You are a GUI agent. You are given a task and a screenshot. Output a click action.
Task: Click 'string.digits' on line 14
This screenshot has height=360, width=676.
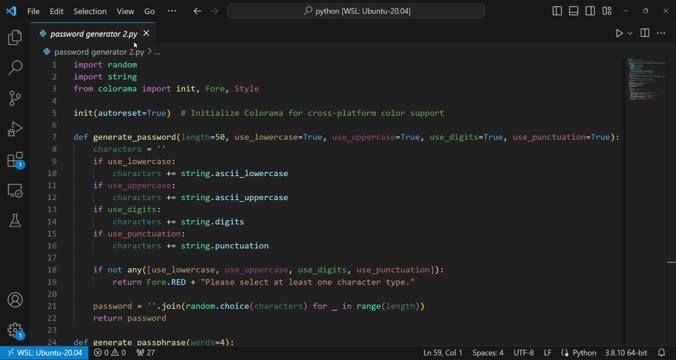pyautogui.click(x=212, y=222)
